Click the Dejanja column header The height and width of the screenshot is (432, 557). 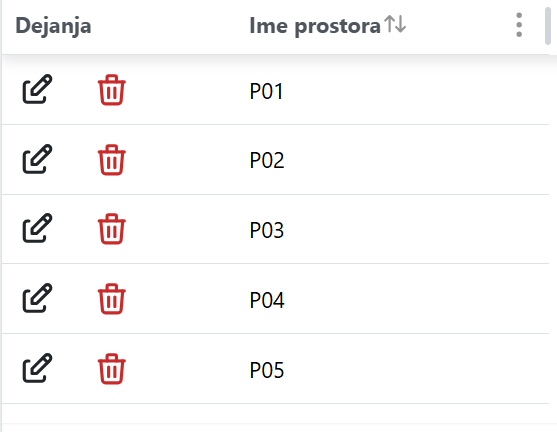53,26
